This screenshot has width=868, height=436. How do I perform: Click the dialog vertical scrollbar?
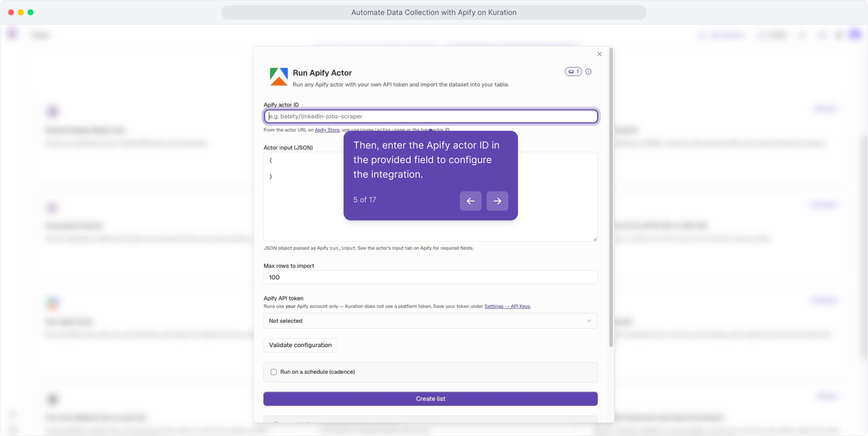[x=611, y=197]
